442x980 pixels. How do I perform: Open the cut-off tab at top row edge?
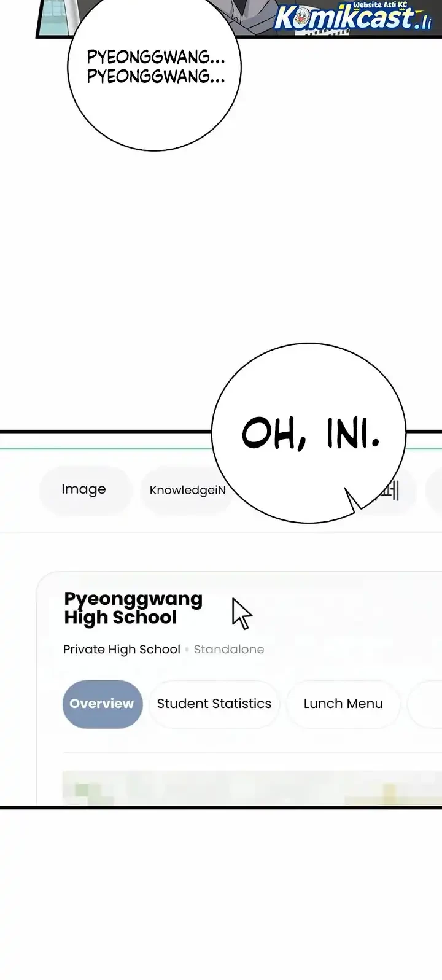coord(435,490)
